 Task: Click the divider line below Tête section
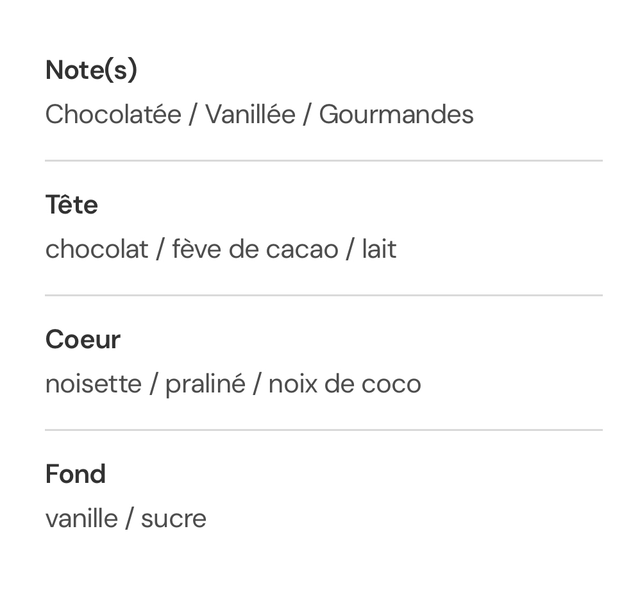323,295
